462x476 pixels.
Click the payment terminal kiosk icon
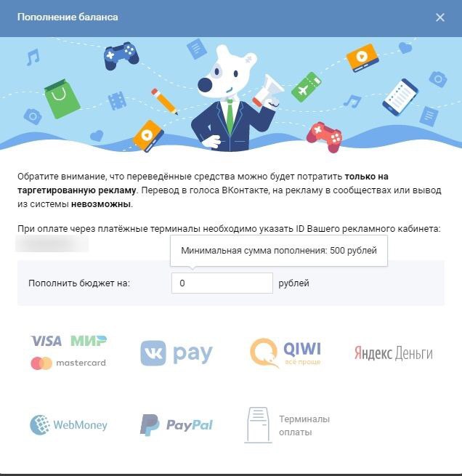click(x=258, y=425)
